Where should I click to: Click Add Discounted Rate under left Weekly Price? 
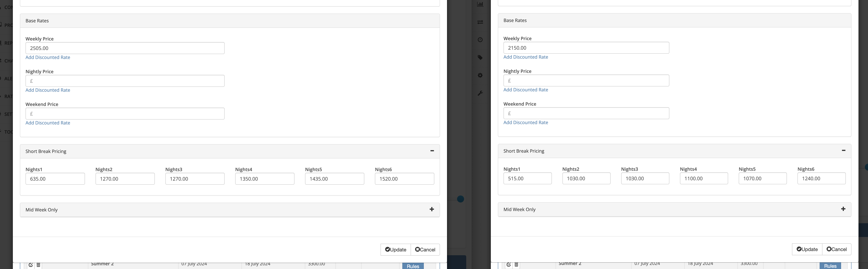pos(48,57)
